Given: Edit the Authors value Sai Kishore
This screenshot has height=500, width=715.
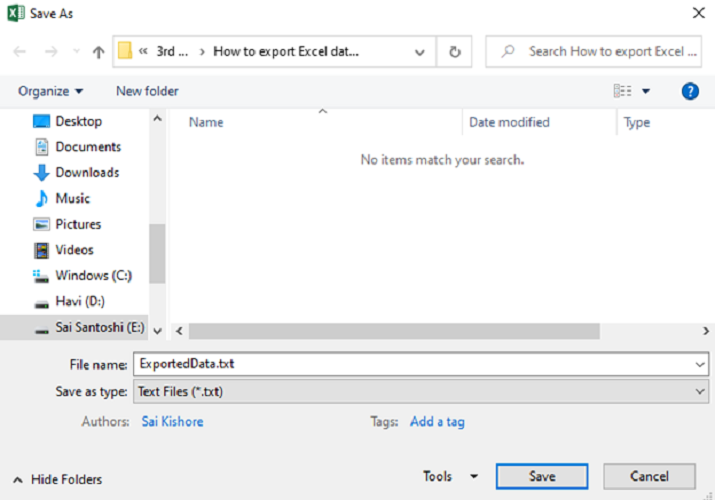Looking at the screenshot, I should click(172, 422).
